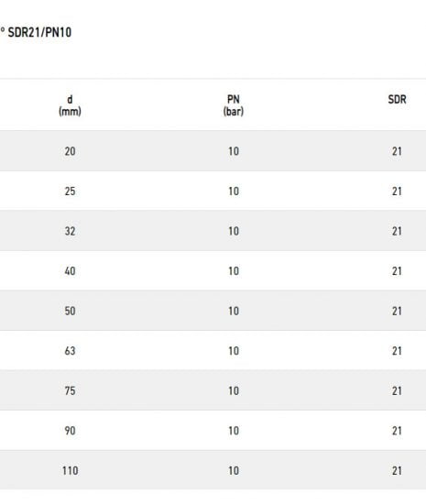Screen dimensions: 426x504
Task: Select SDR value in the 40 mm row
Action: [x=397, y=271]
